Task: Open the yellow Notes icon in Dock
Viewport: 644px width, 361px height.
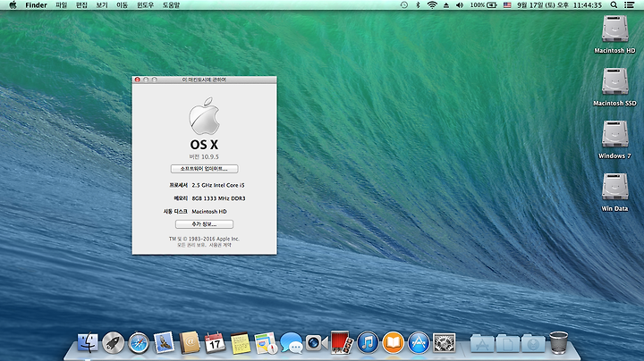Action: point(241,342)
